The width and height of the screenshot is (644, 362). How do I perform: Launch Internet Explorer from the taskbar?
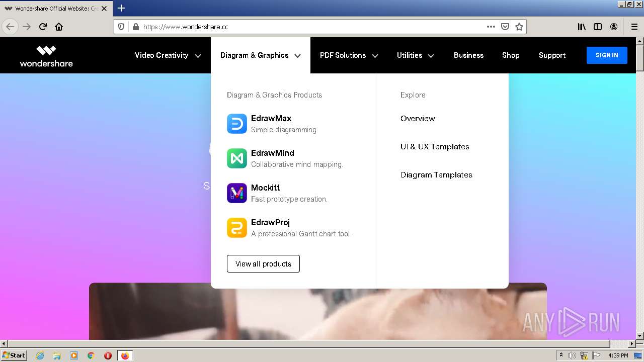point(40,355)
